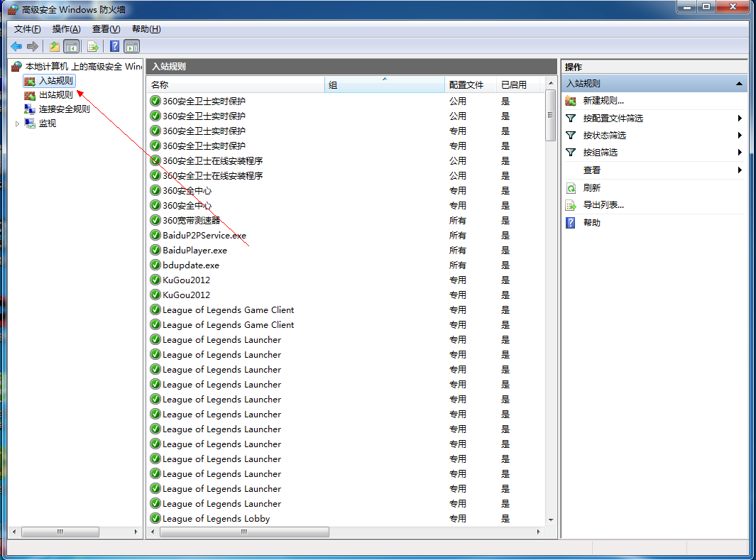
Task: Click the 刷新 refresh icon
Action: coord(571,188)
